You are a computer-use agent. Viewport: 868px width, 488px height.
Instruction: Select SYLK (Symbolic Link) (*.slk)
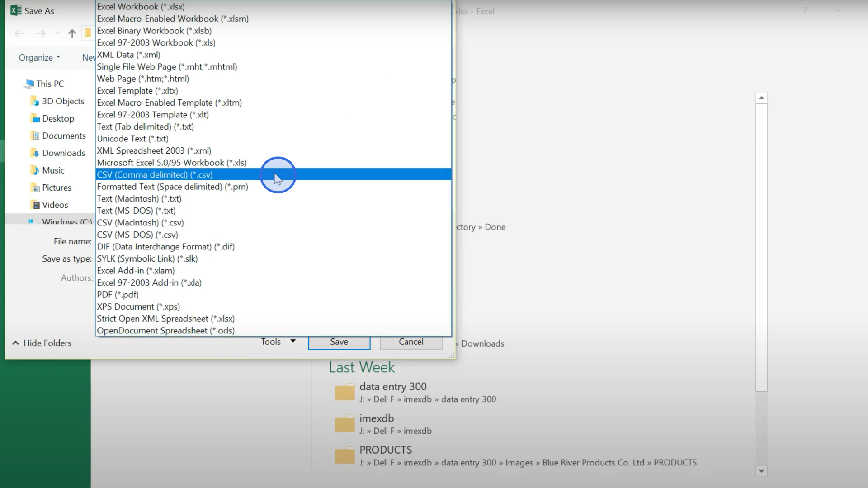pos(274,258)
